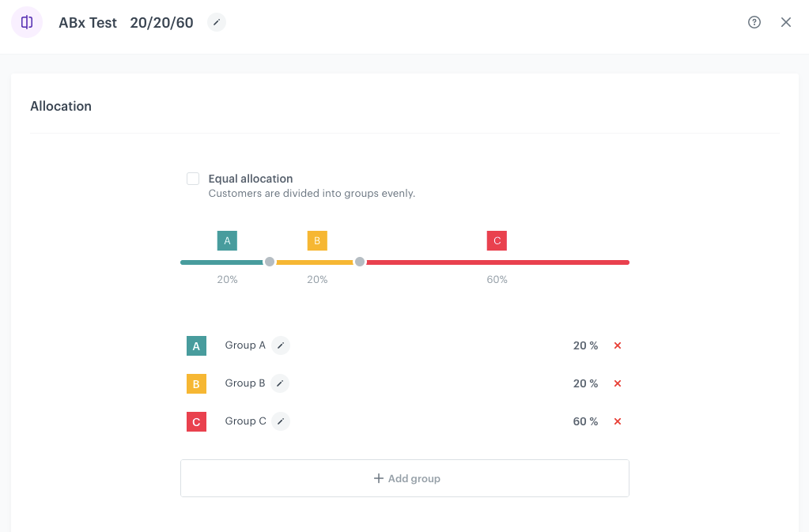Screen dimensions: 809x532
Task: Delete Group C using the red X
Action: (618, 421)
